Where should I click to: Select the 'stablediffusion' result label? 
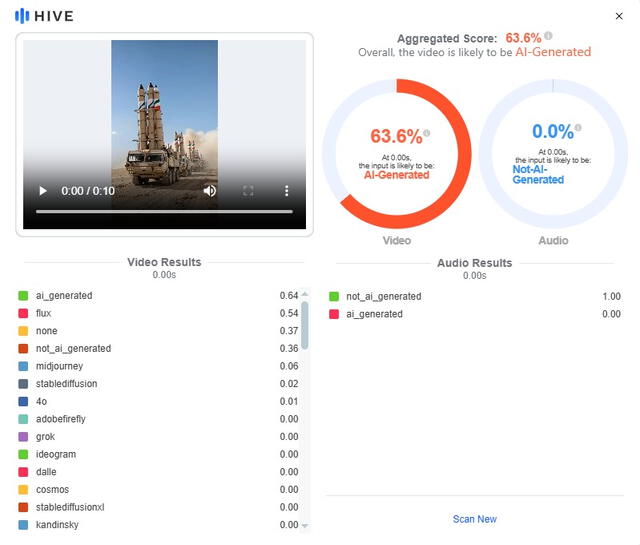tap(67, 384)
